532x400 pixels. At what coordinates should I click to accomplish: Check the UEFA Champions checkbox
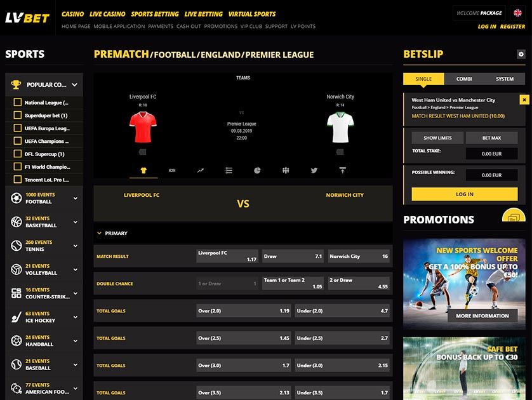(17, 140)
